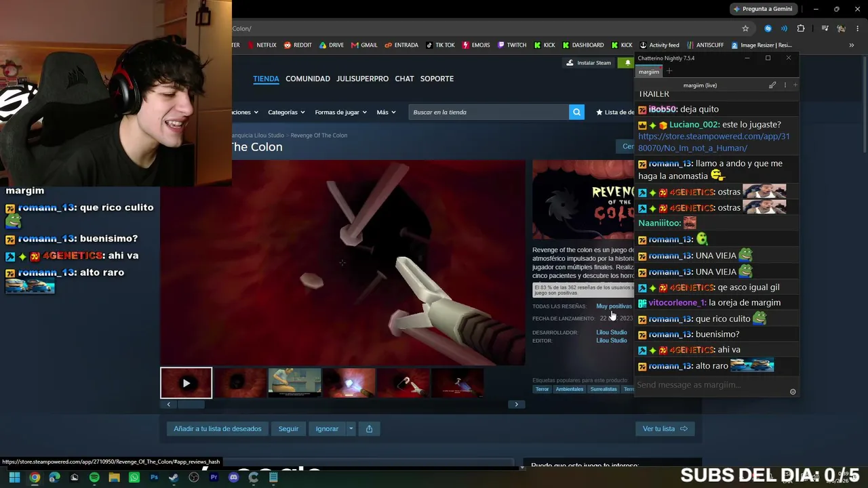The width and height of the screenshot is (868, 488).
Task: Open Chatterino moderation sword icon
Action: [x=772, y=85]
